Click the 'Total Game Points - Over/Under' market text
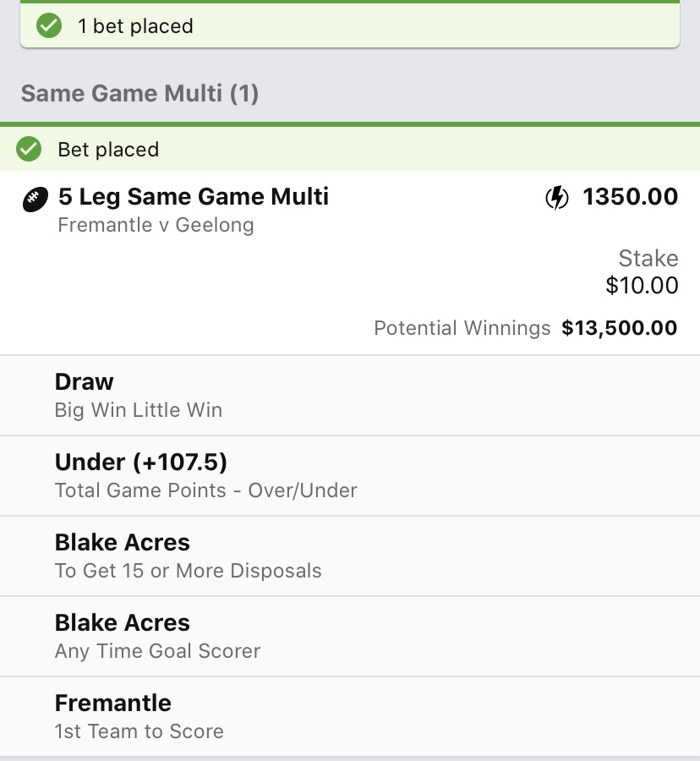The height and width of the screenshot is (761, 700). pos(206,490)
